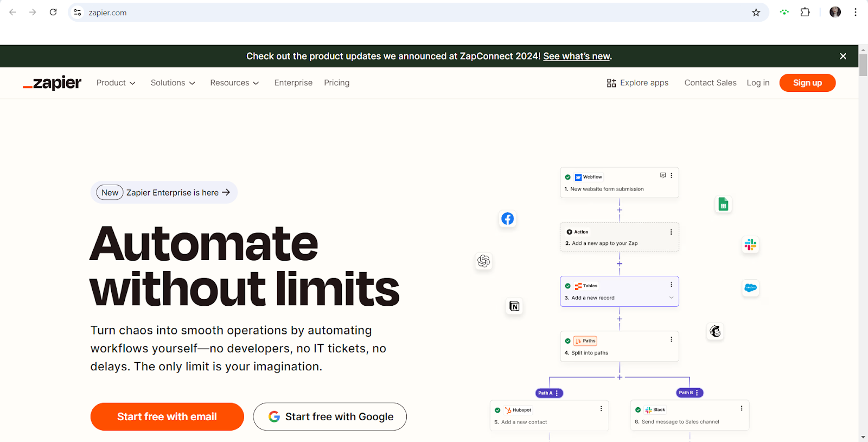Image resolution: width=868 pixels, height=442 pixels.
Task: Click plus between Webflow and Action steps
Action: pos(620,210)
